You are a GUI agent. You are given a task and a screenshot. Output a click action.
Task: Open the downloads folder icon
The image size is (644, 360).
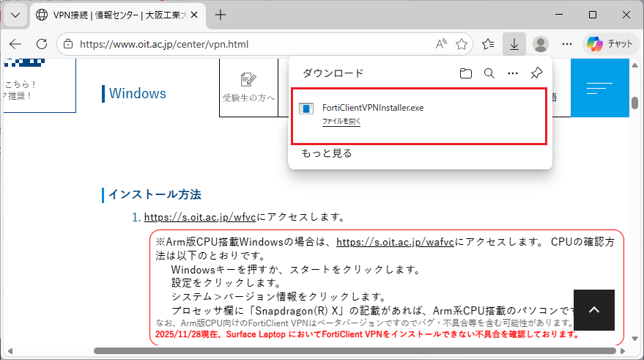pyautogui.click(x=466, y=73)
